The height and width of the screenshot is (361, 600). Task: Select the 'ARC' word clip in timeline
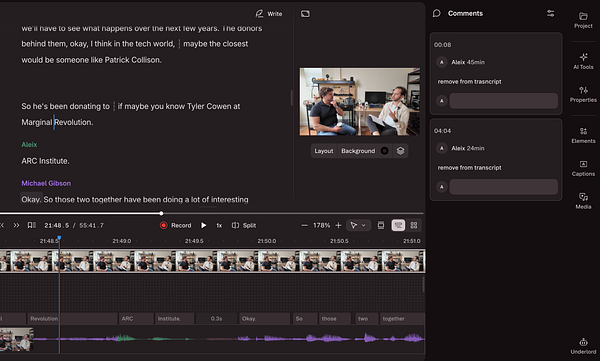[x=135, y=319]
